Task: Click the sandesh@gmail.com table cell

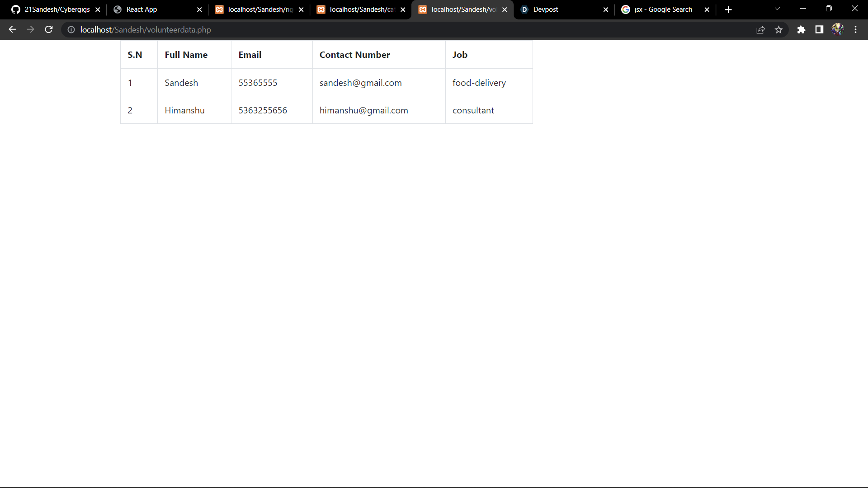Action: point(360,83)
